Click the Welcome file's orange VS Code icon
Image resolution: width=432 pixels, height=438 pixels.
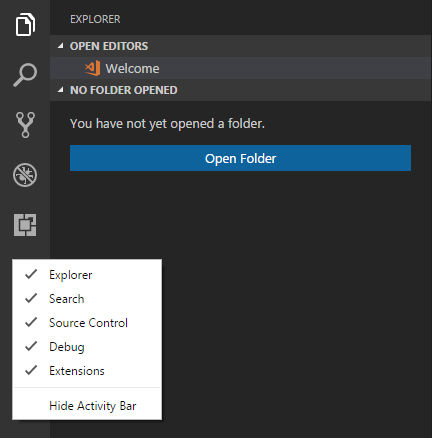92,68
